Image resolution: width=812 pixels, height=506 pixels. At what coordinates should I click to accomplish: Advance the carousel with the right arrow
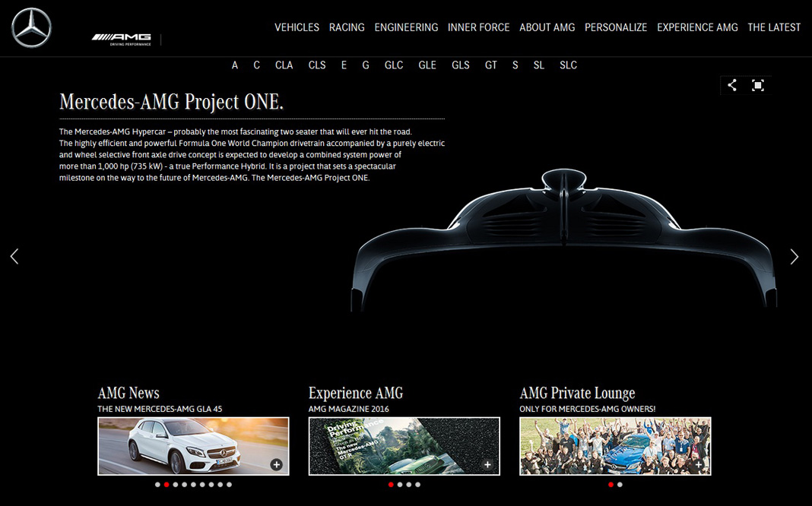[x=795, y=256]
